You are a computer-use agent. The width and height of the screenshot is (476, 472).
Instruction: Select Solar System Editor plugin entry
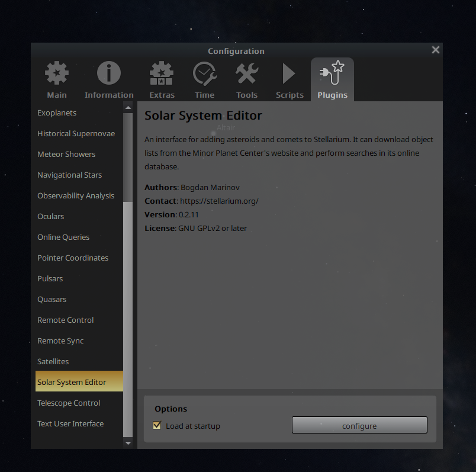[79, 381]
